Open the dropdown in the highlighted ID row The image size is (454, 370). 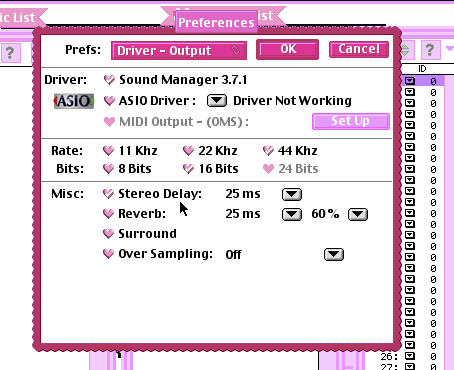tap(410, 81)
